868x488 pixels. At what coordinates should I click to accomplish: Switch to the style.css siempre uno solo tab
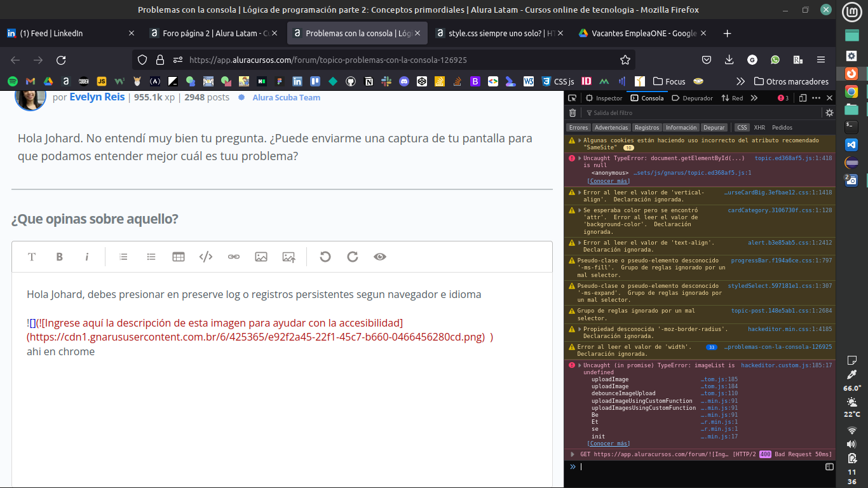pos(500,33)
